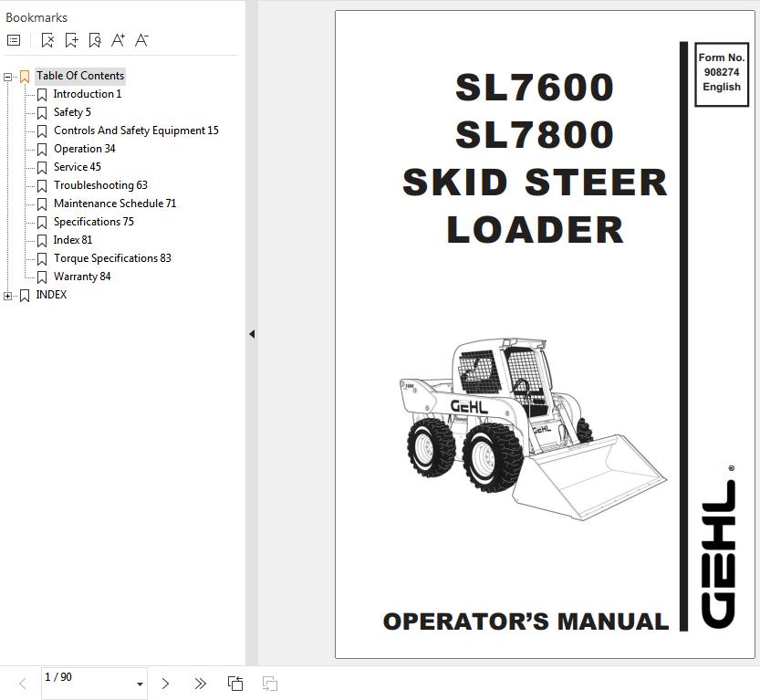Select the Table Of Contents bookmark
760x700 pixels.
(x=80, y=76)
